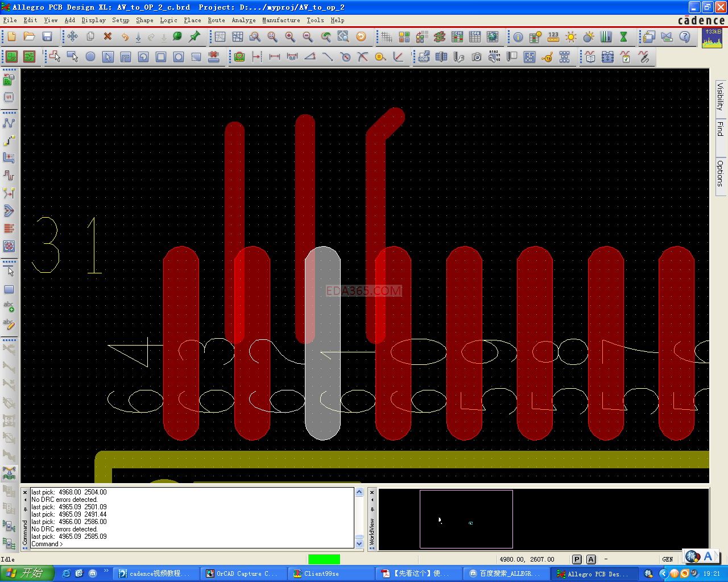Close the Command window panel
The height and width of the screenshot is (582, 728).
coord(25,492)
